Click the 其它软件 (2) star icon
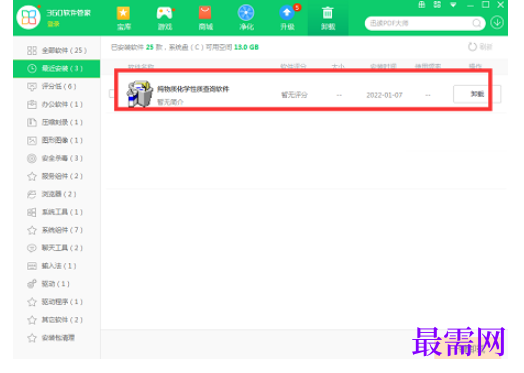 click(x=32, y=320)
